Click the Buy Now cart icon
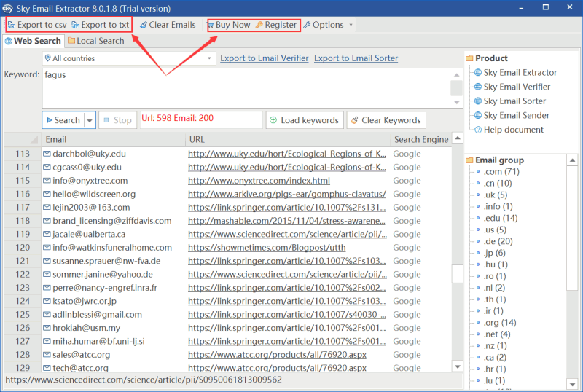This screenshot has height=392, width=583. pyautogui.click(x=211, y=25)
